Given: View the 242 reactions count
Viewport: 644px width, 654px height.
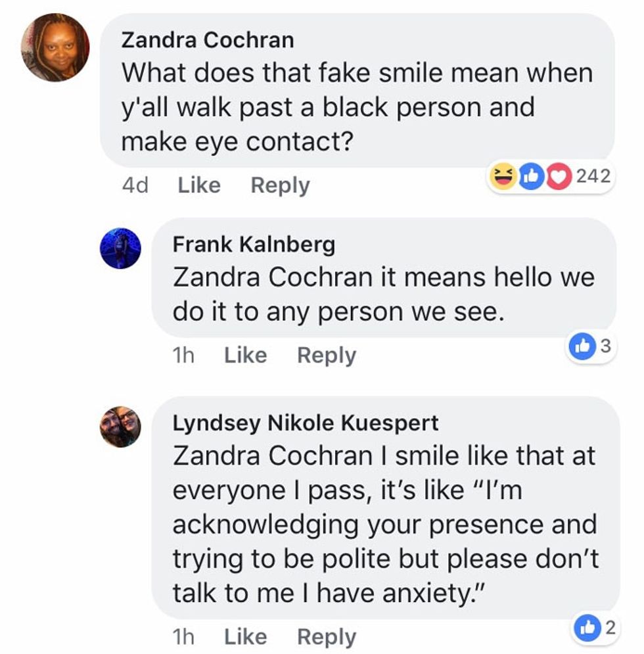Looking at the screenshot, I should tap(593, 176).
